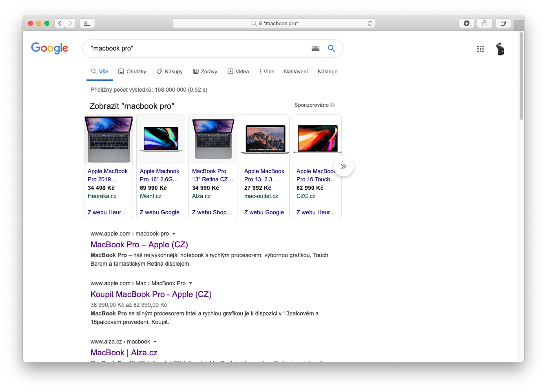
Task: Open the Safari downloads icon
Action: pos(466,23)
